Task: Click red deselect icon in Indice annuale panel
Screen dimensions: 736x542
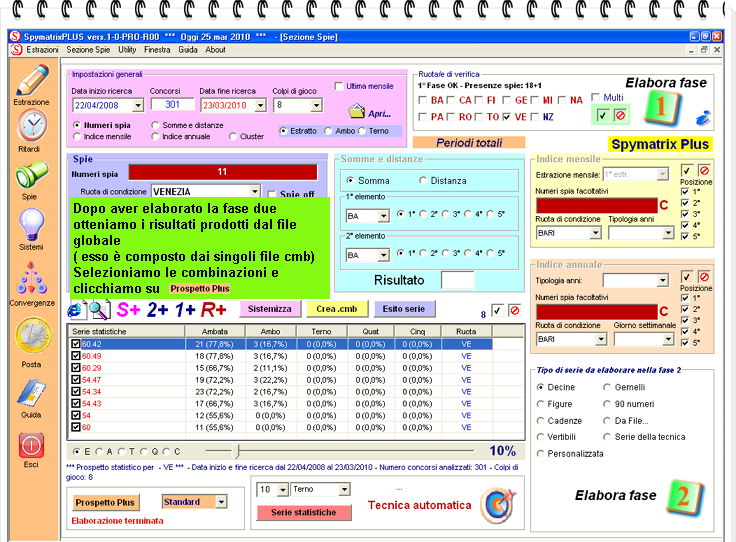Action: [x=704, y=277]
